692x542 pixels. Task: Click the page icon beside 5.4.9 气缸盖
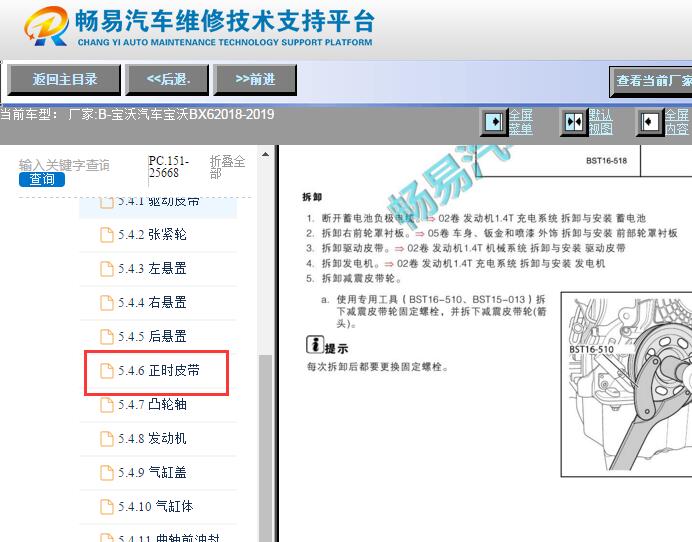click(x=106, y=473)
